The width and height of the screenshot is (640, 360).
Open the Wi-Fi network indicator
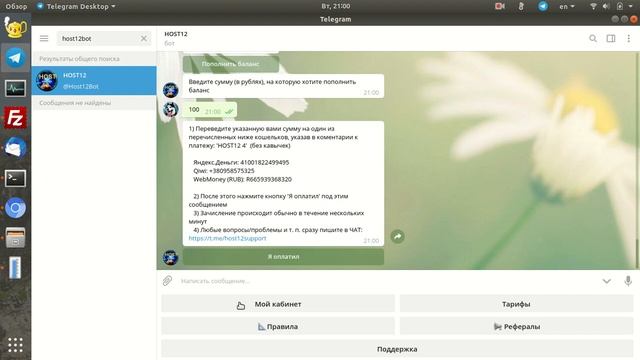point(593,6)
